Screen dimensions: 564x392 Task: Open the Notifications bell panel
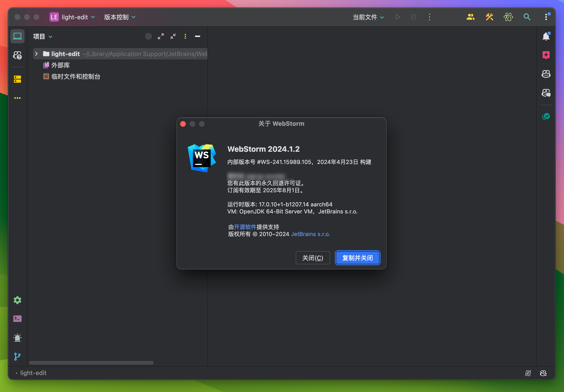coord(546,36)
